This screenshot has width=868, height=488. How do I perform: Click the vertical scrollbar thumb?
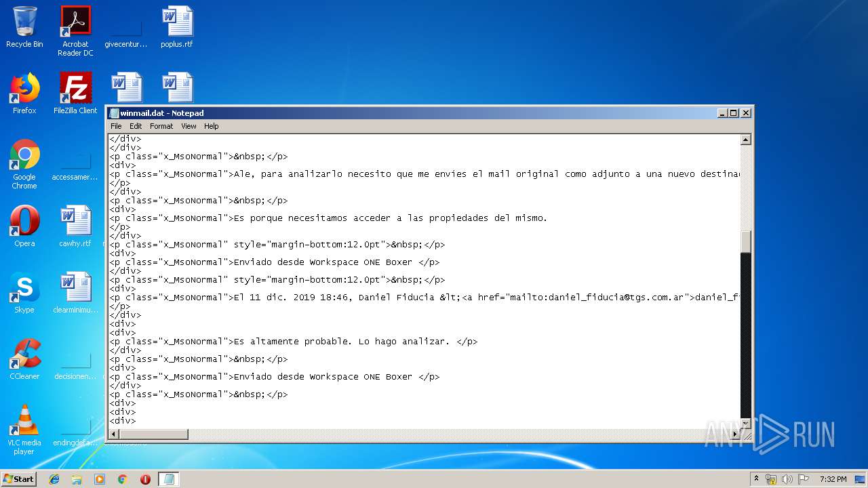point(745,241)
